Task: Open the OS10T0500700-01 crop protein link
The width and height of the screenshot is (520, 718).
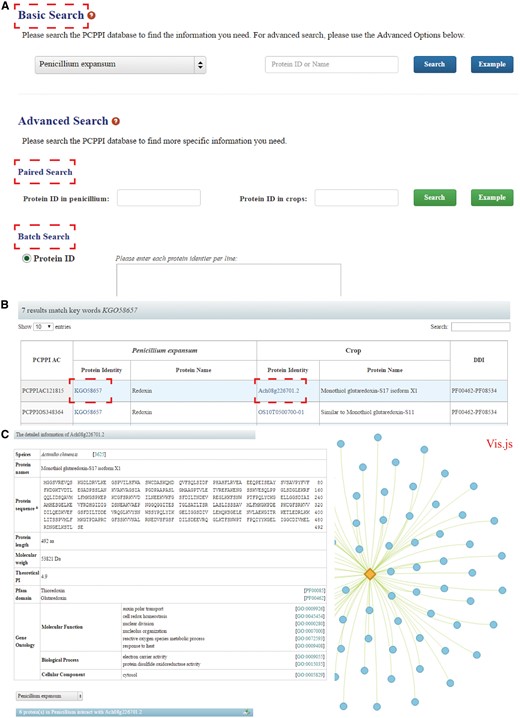Action: pyautogui.click(x=281, y=412)
